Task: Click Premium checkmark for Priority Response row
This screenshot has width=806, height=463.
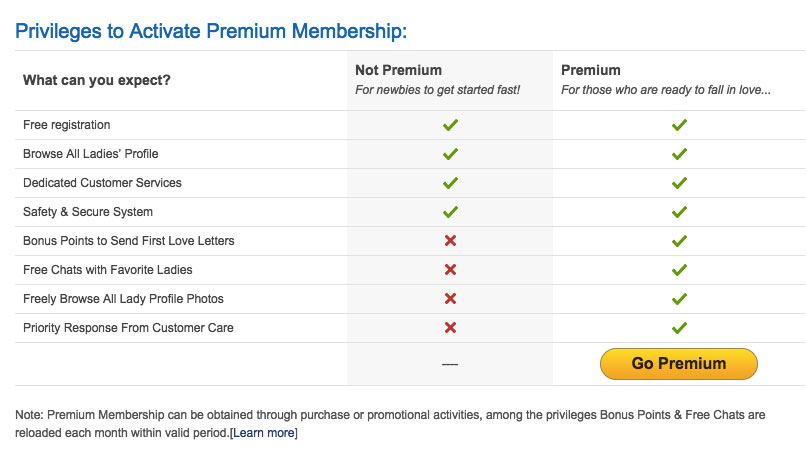Action: coord(679,327)
